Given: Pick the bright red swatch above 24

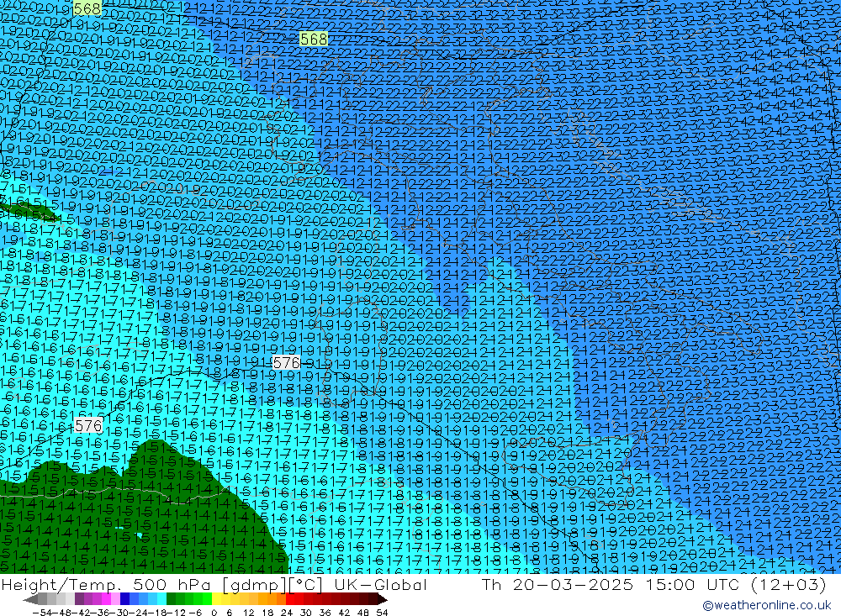Looking at the screenshot, I should point(290,599).
